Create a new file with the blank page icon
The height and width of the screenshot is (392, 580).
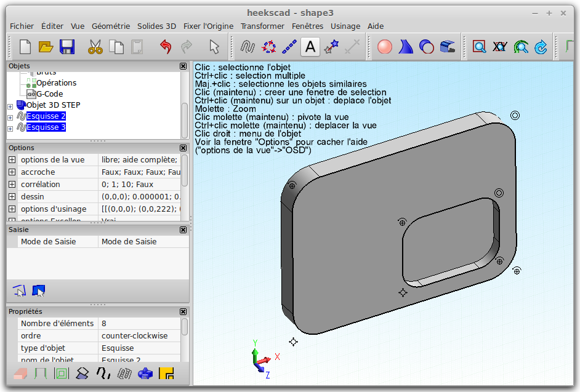click(x=25, y=47)
